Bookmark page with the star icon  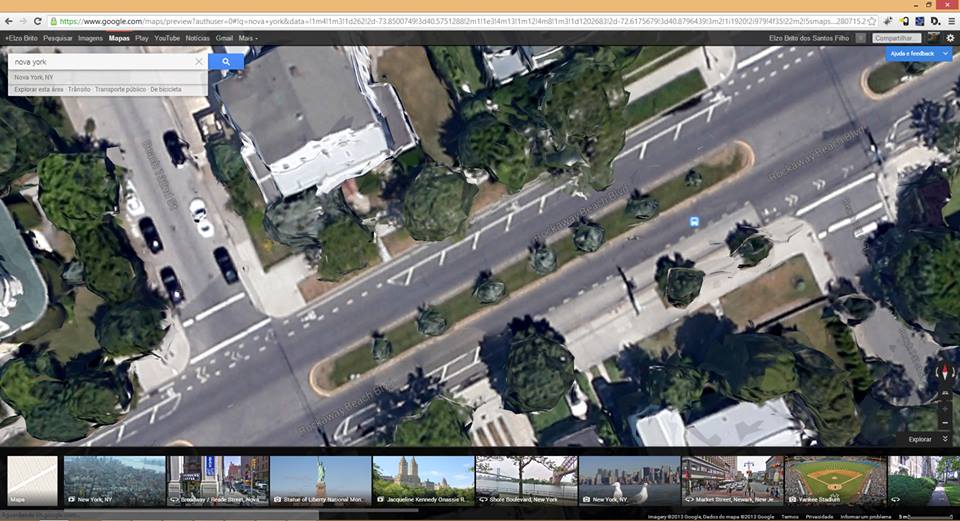(872, 21)
